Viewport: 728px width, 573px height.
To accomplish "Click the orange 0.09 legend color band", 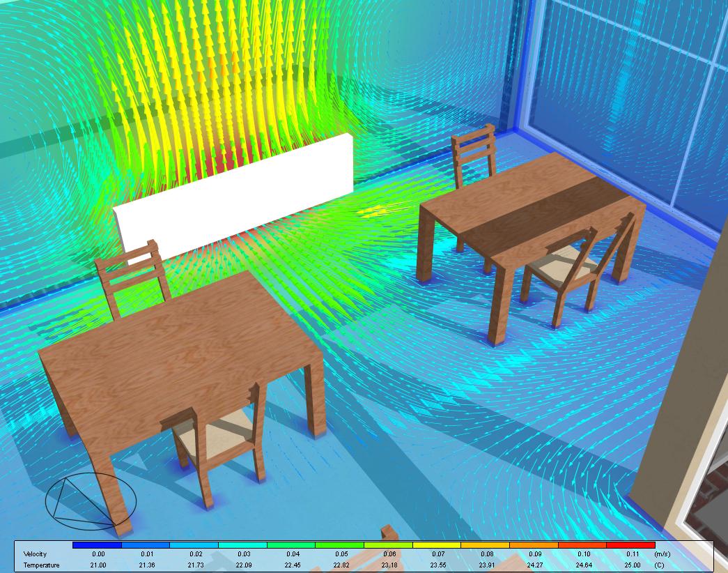I will pyautogui.click(x=534, y=545).
